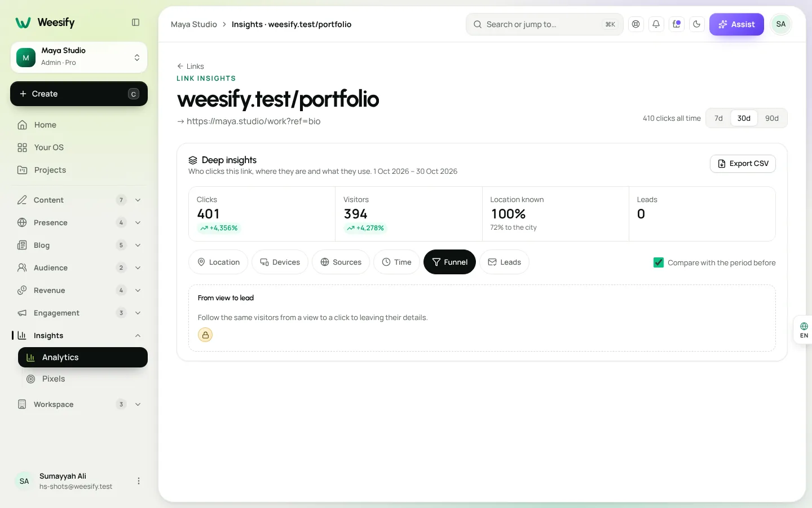Select the Funnel tab
Image resolution: width=812 pixels, height=508 pixels.
click(449, 262)
